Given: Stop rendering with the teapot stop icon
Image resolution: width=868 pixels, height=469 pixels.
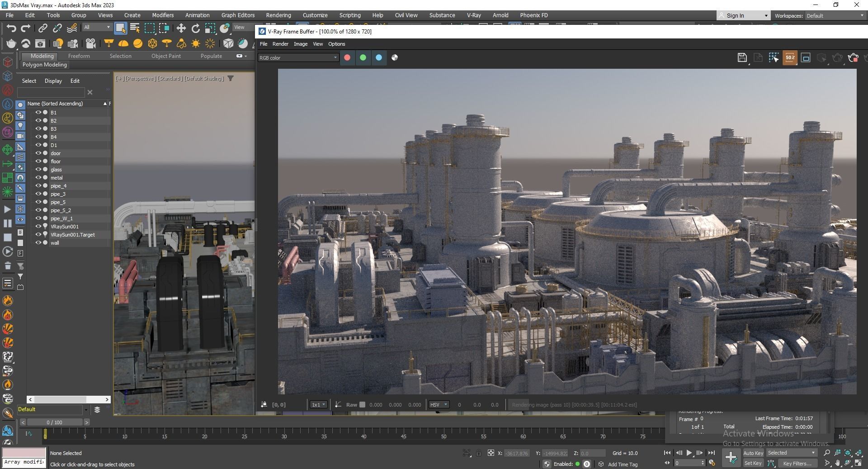Looking at the screenshot, I should click(853, 57).
